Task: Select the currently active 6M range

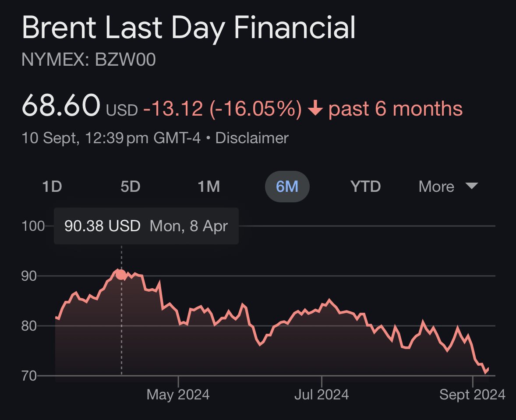Action: coord(287,186)
